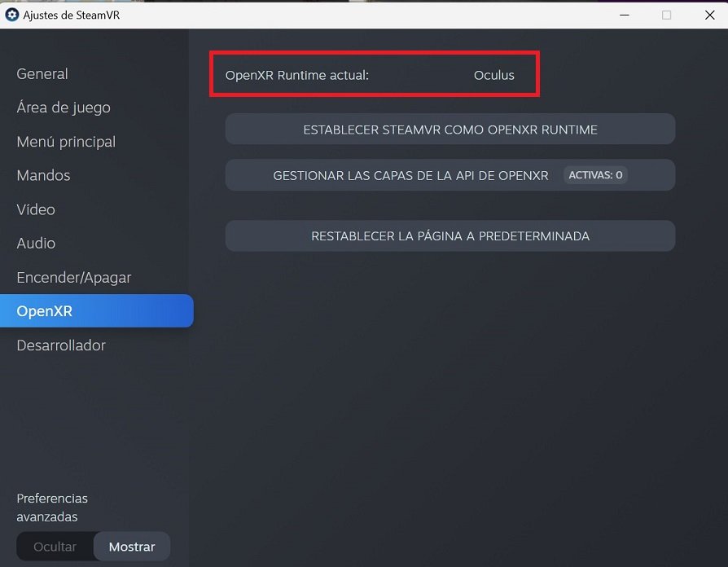The height and width of the screenshot is (567, 728).
Task: Click the Preferencias avanzadas label
Action: [52, 508]
